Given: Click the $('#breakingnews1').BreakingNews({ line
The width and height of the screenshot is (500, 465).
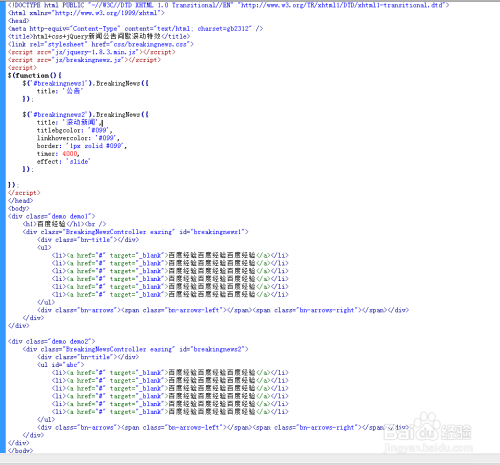Looking at the screenshot, I should click(86, 83).
